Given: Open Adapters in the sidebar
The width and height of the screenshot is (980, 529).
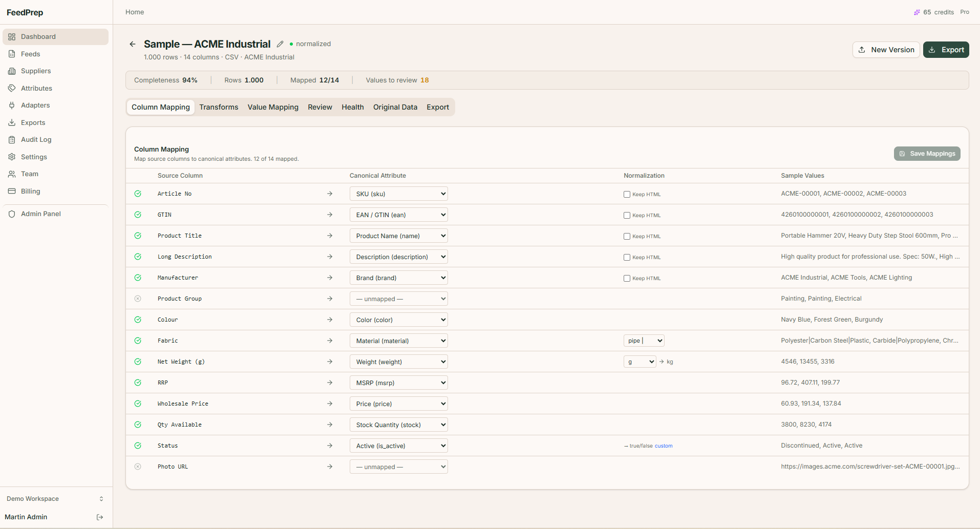Looking at the screenshot, I should click(x=35, y=105).
